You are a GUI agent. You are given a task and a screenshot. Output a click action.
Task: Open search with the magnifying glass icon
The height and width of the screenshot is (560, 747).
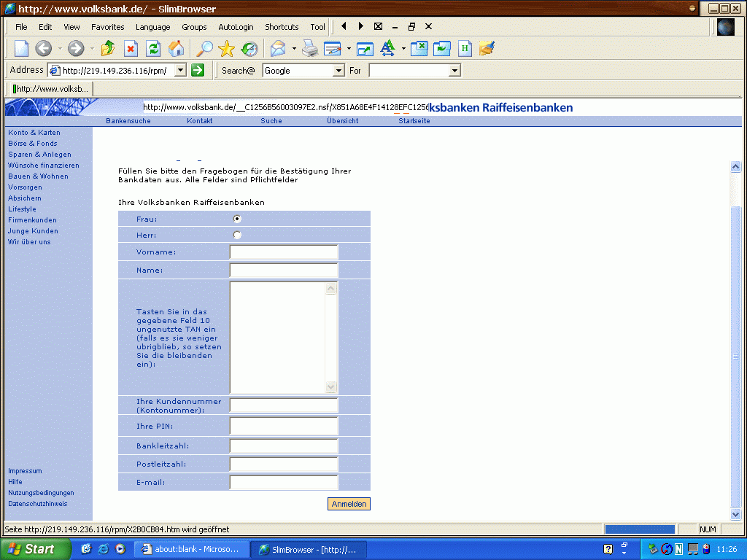pyautogui.click(x=205, y=48)
